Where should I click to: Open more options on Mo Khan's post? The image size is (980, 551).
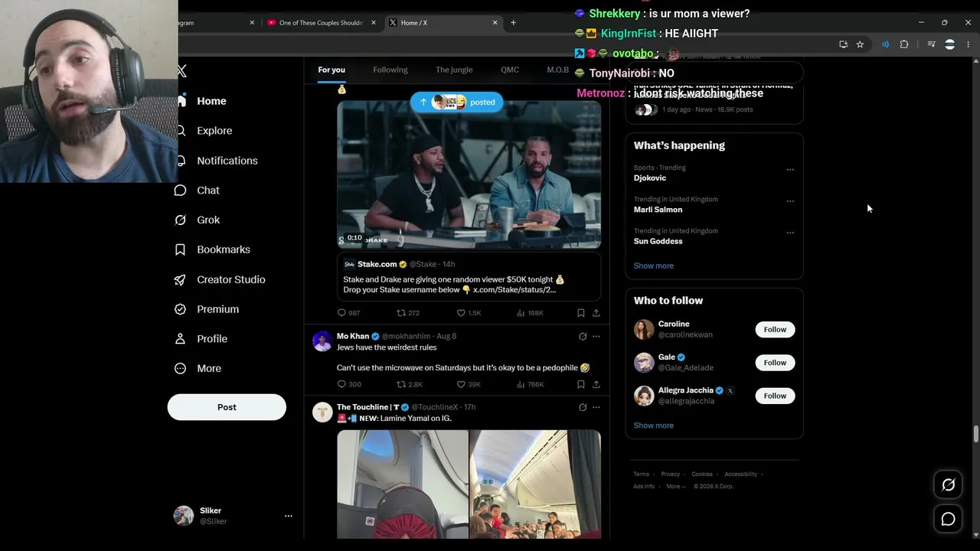[x=596, y=336]
